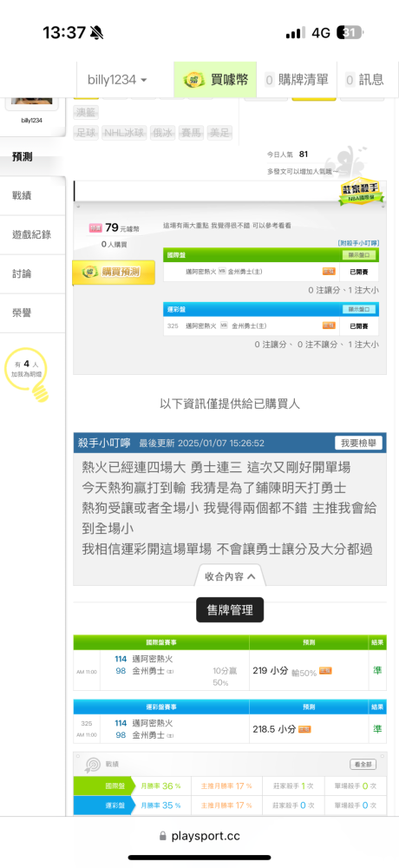
Task: Click the 218.5 小分 prediction cell
Action: point(310,729)
